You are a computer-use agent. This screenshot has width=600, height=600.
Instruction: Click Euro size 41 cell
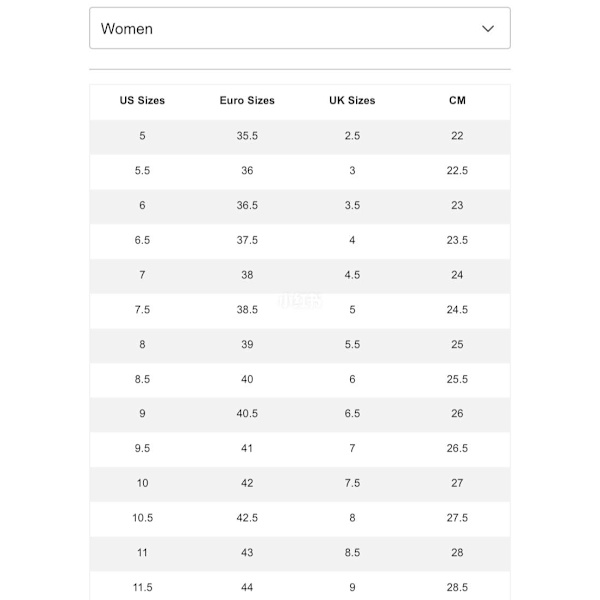coord(247,449)
